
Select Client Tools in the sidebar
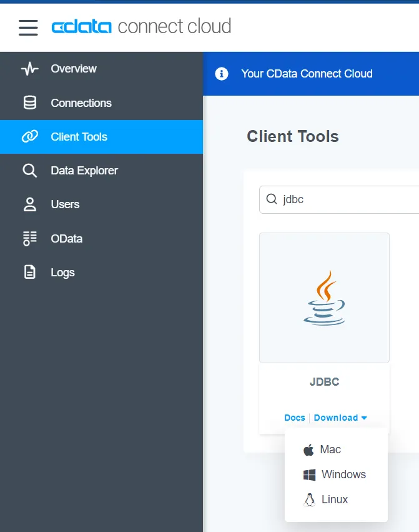click(101, 137)
